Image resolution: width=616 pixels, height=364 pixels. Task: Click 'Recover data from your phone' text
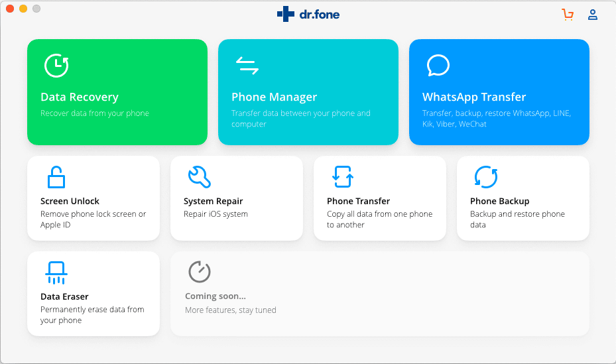click(95, 113)
